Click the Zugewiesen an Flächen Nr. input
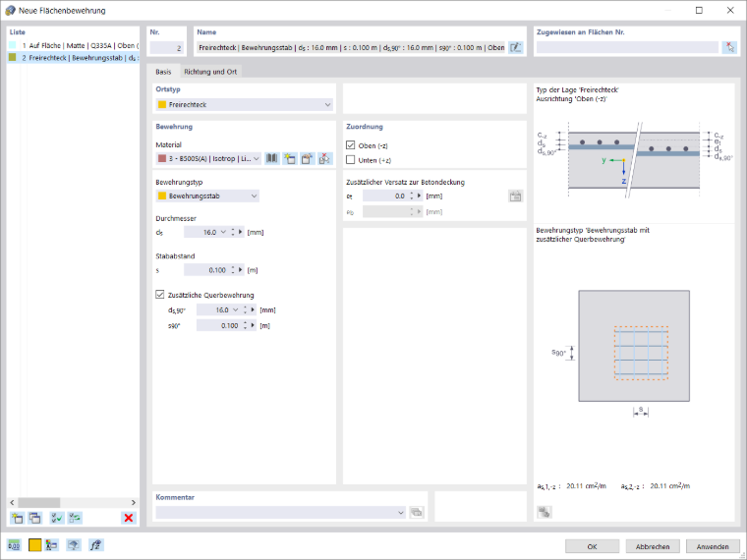 627,47
